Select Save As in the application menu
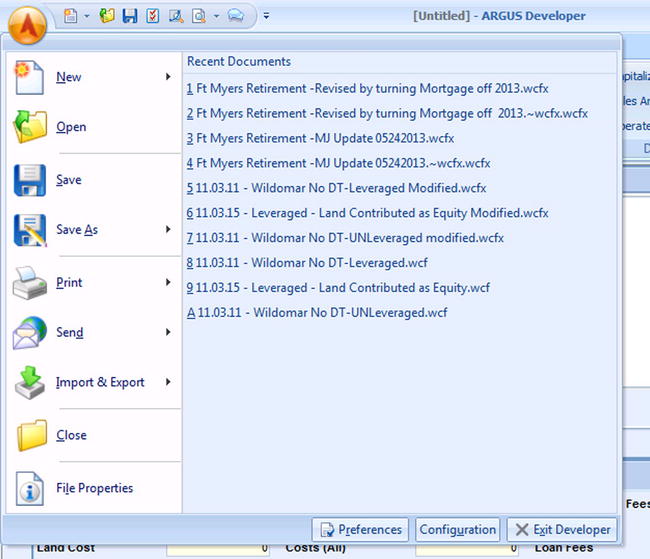The image size is (650, 559). 77,230
